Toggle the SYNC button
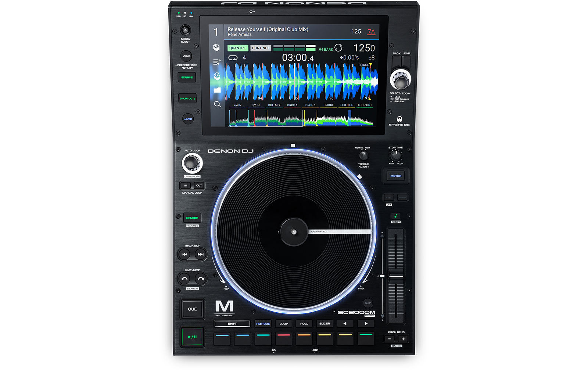Screen dimensions: 588x370 (389, 198)
